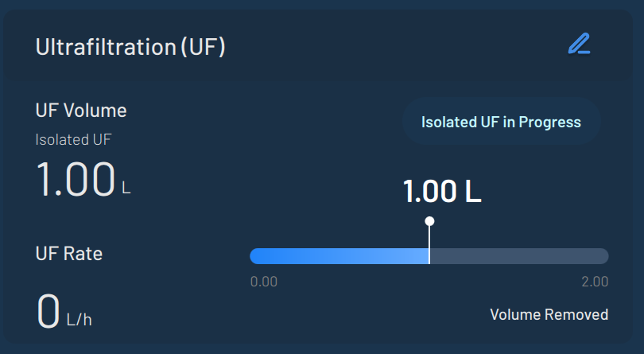Select the Volume Removed caption
Screen dimensions: 644x354
point(549,314)
